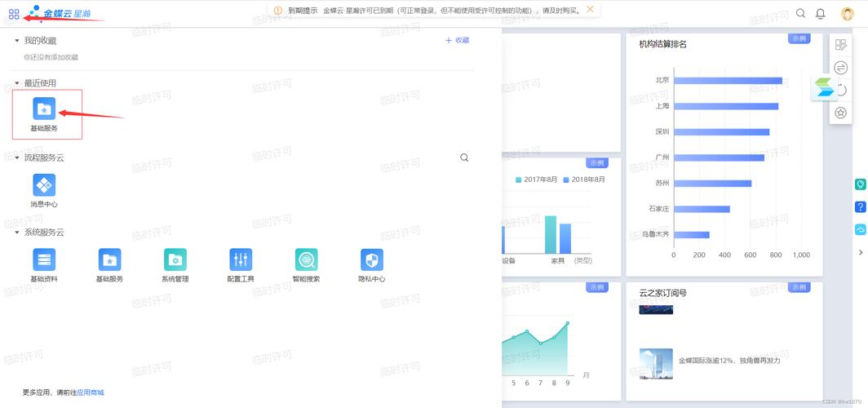
Task: Click the switch arrows icon in right toolbar
Action: tap(840, 68)
